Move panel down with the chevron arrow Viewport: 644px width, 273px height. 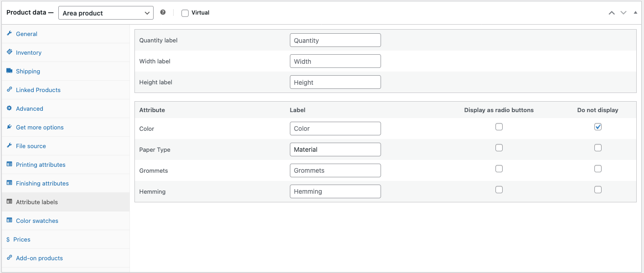click(x=623, y=13)
